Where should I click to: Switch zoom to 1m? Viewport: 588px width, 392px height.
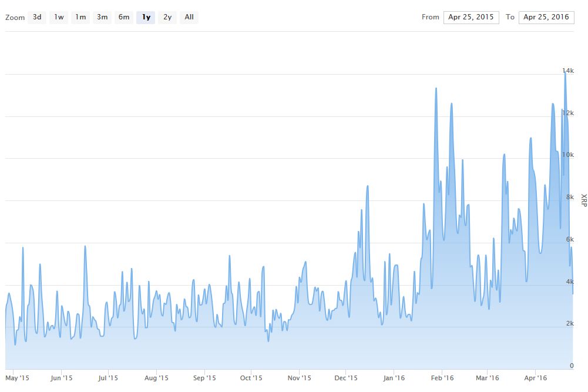80,17
